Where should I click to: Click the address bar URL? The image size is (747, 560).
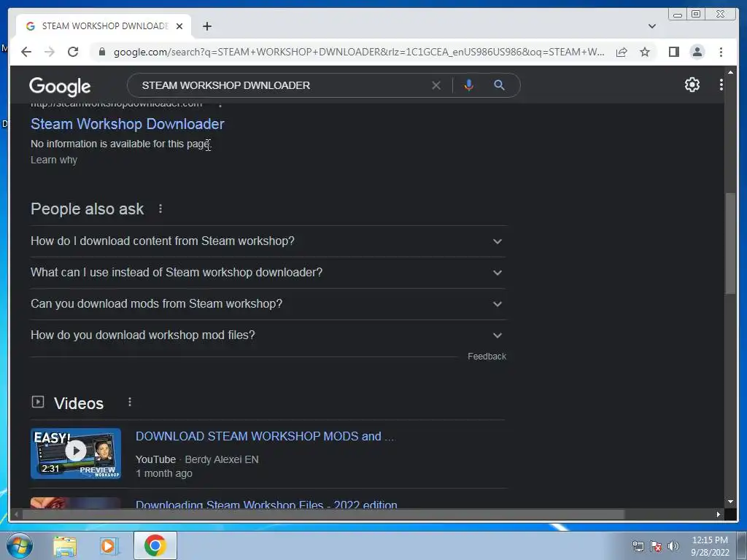(x=359, y=52)
